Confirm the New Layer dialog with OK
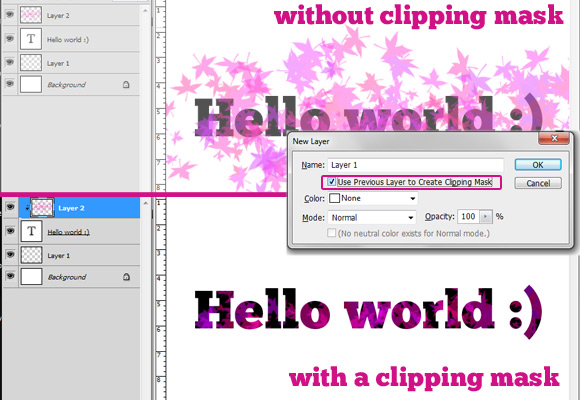580x400 pixels. [x=538, y=165]
